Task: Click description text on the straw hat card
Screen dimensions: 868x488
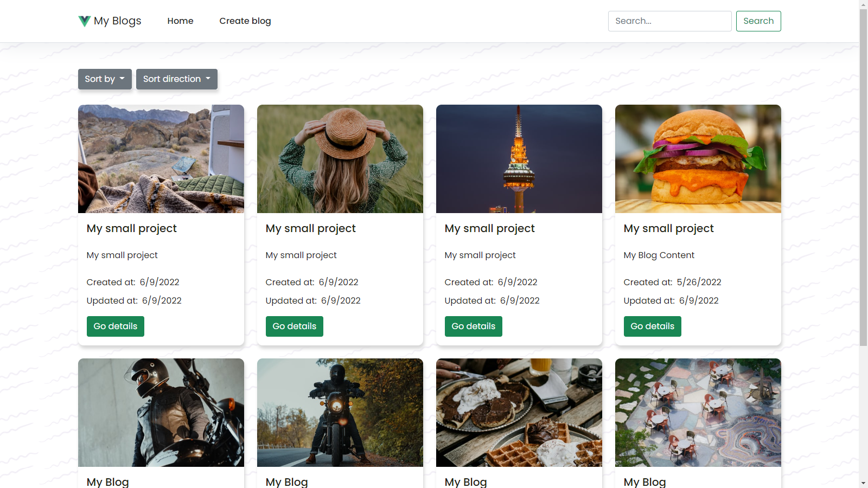Action: tap(301, 255)
